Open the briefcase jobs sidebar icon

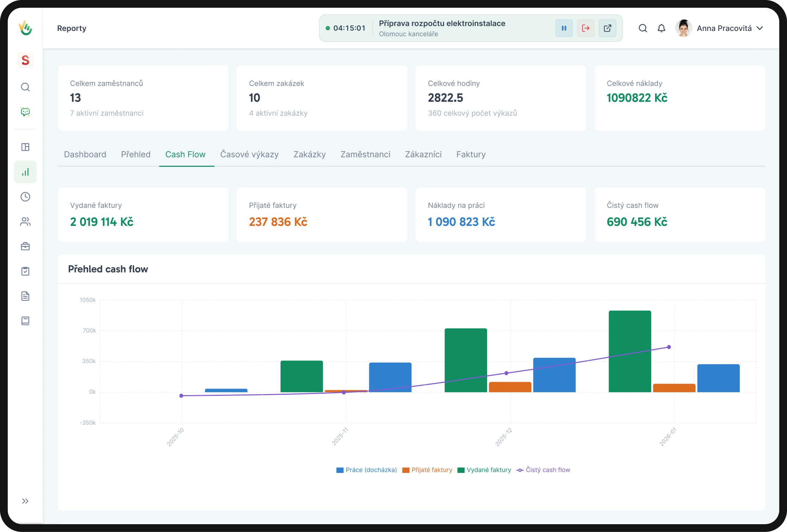tap(25, 246)
